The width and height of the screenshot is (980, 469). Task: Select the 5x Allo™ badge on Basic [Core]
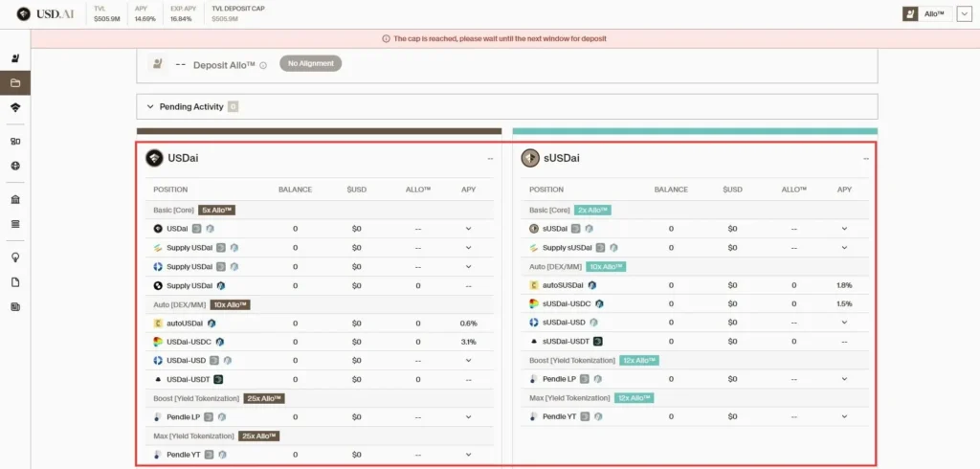pos(217,210)
